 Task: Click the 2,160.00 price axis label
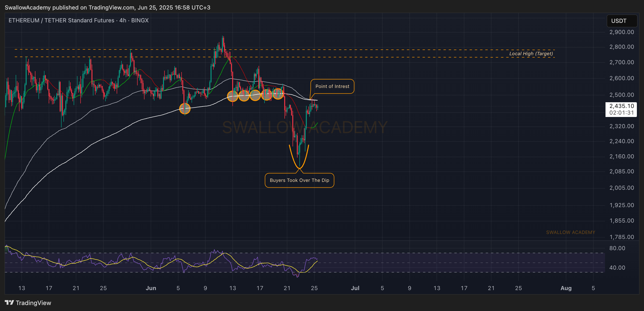621,156
